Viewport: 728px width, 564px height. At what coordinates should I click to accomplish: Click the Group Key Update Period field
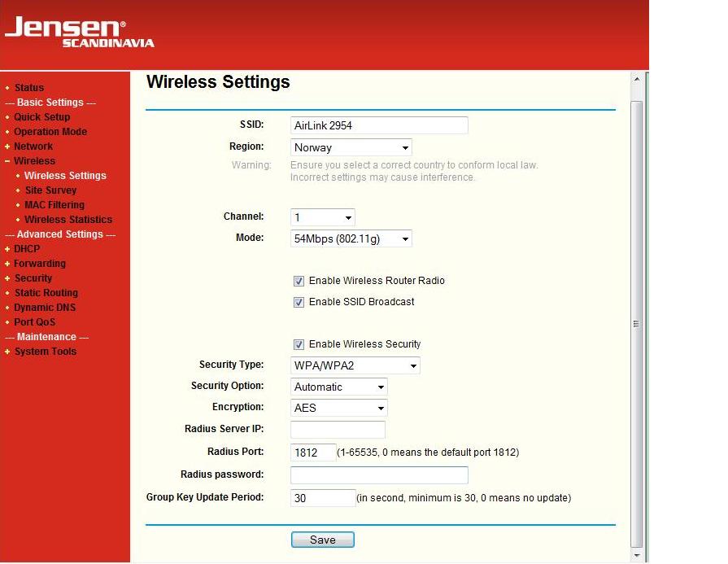click(323, 497)
